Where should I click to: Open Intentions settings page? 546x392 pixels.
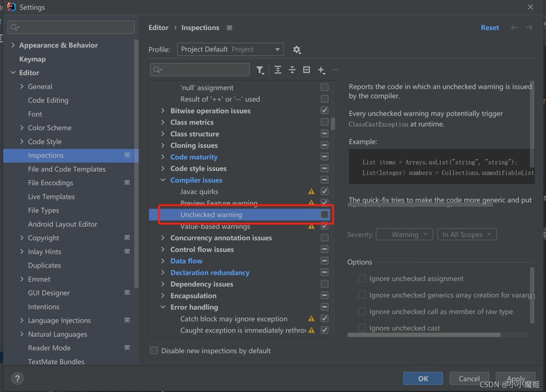[44, 307]
